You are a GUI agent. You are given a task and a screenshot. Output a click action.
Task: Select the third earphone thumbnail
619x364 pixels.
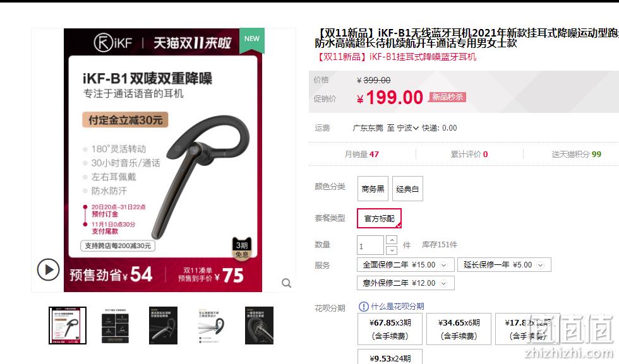tap(163, 326)
